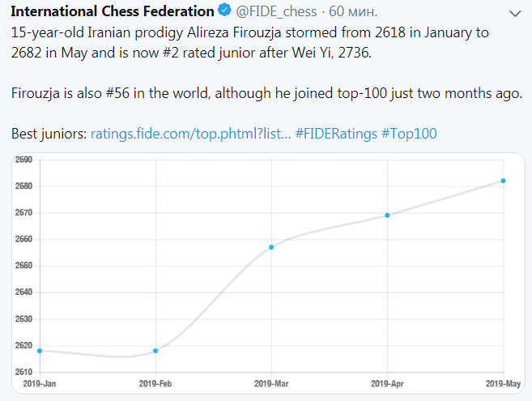Click the 2019-May data point dot

(503, 181)
